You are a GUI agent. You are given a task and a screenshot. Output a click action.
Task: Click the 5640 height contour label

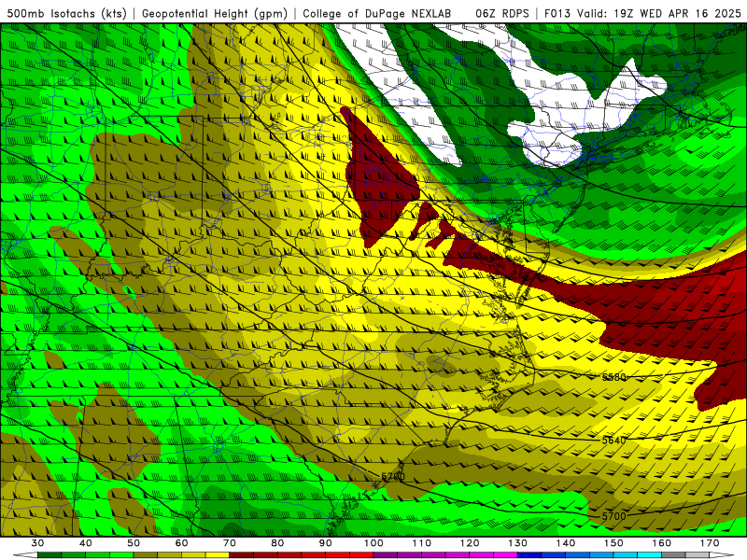click(x=613, y=441)
